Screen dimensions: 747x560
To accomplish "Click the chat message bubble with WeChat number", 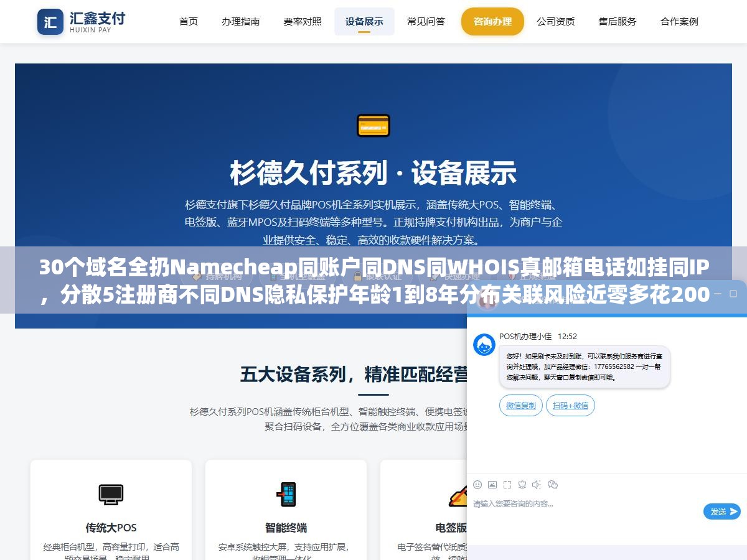I will tap(585, 366).
